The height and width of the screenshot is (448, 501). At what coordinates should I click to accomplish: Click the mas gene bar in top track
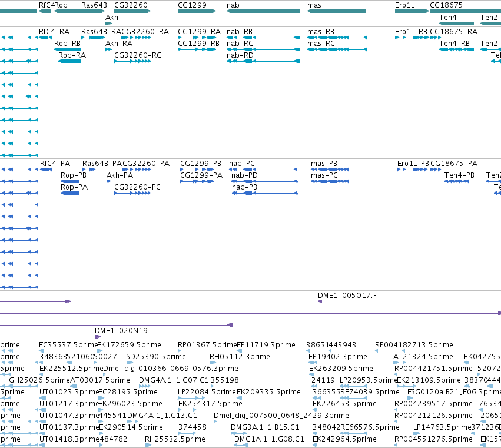click(336, 11)
